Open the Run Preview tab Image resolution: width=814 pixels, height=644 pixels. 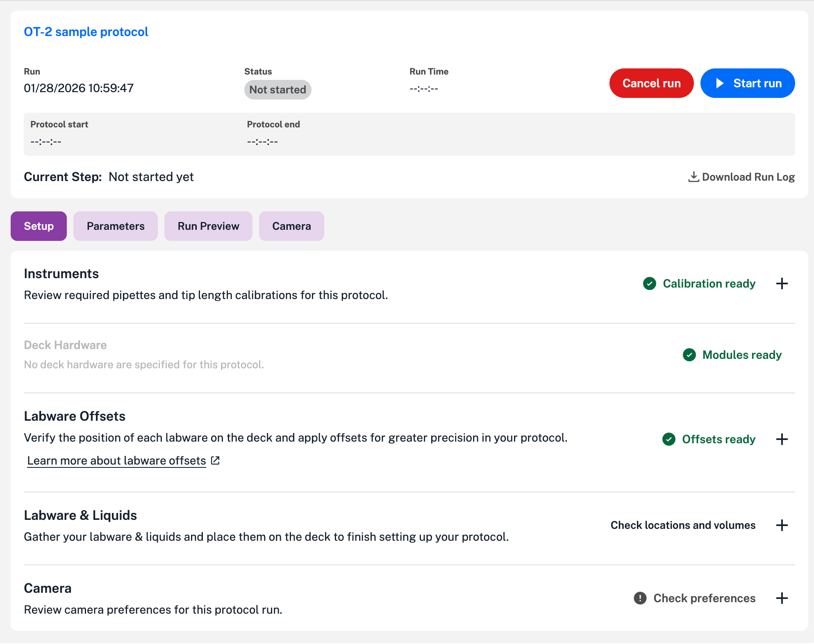click(x=208, y=226)
